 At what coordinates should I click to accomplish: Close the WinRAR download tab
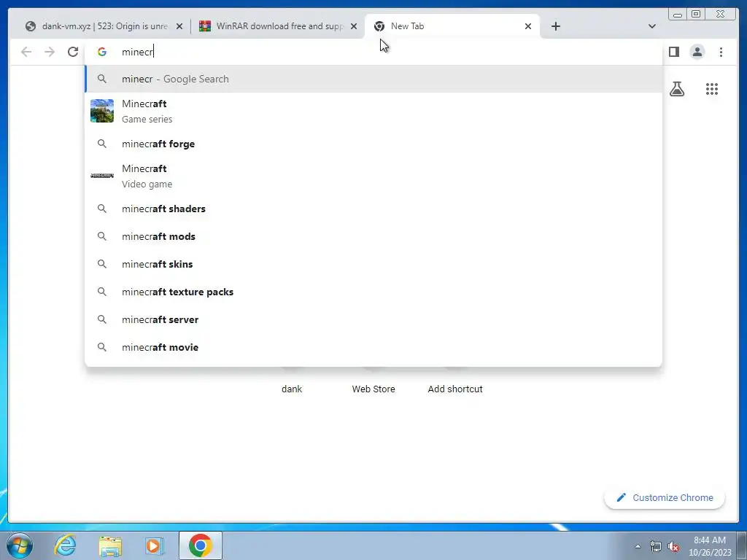[x=354, y=27]
